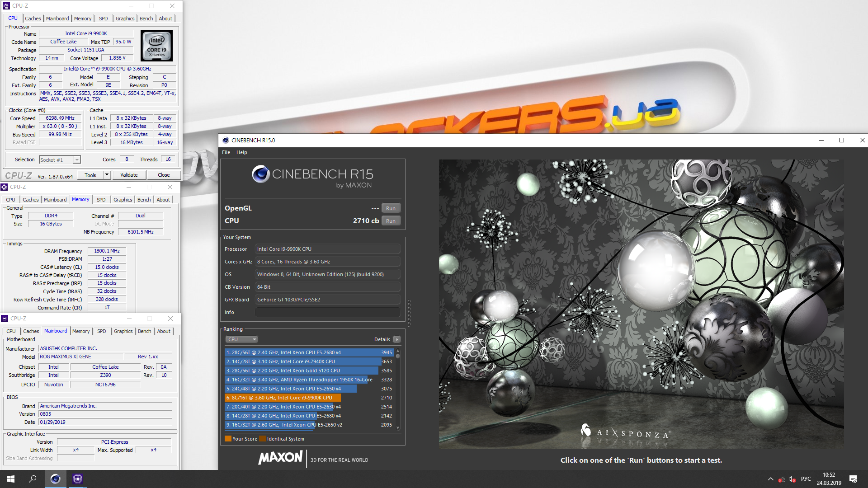Select ranking entry Xeon Gold 5120
The image size is (868, 488).
pyautogui.click(x=310, y=371)
